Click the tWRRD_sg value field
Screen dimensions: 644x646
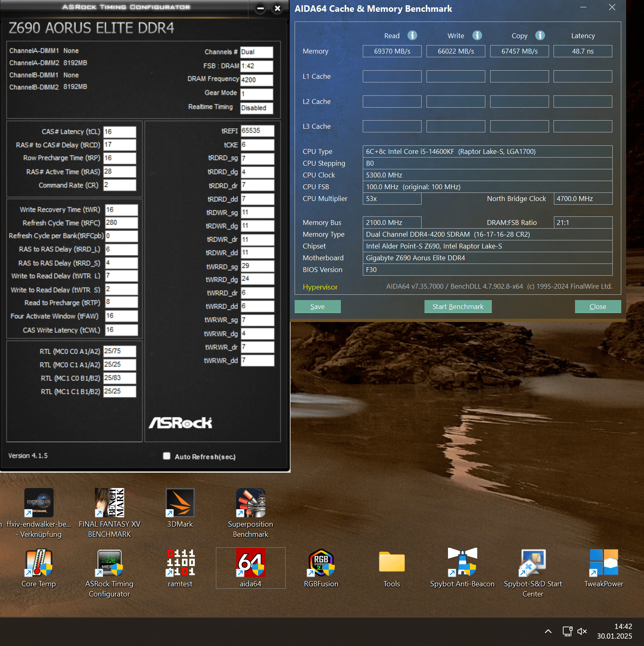(257, 266)
